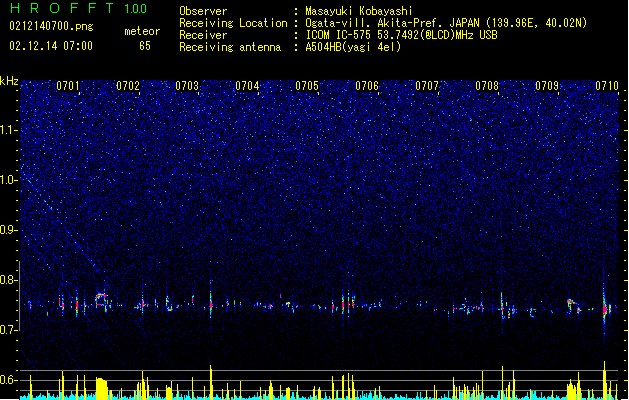The image size is (629, 400).
Task: Click the 0704 time marker
Action: 247,86
